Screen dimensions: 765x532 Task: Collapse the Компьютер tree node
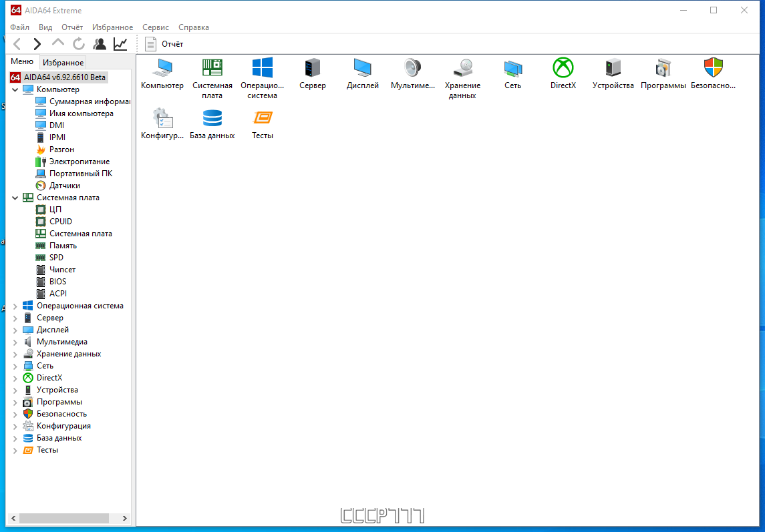click(x=15, y=89)
